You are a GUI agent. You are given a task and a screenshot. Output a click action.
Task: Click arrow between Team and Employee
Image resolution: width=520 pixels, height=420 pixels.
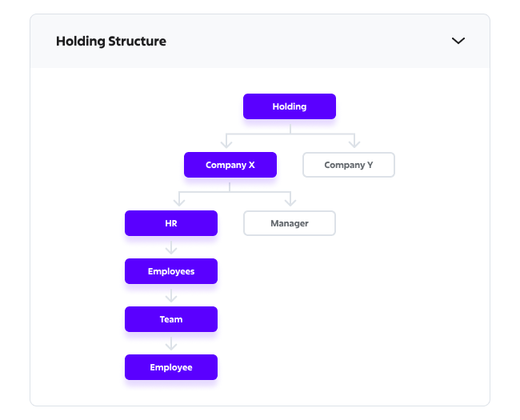[x=171, y=344]
